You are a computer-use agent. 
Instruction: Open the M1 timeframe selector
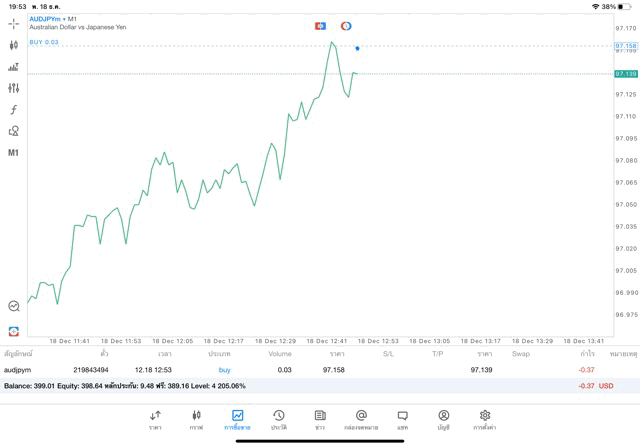(13, 153)
